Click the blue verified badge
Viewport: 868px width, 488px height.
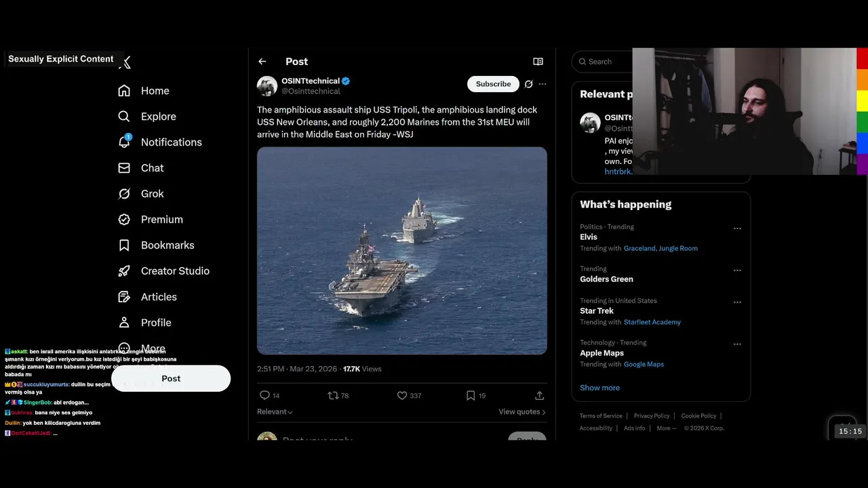[x=346, y=81]
